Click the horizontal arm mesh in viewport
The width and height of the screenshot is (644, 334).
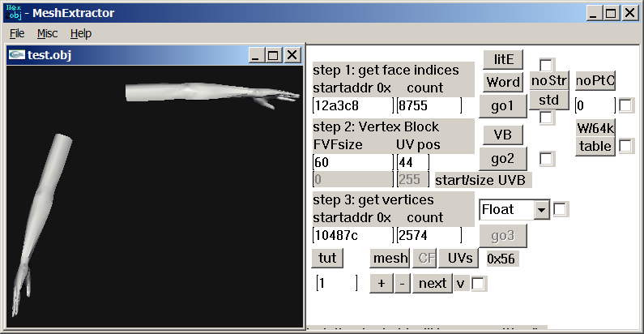pos(197,92)
